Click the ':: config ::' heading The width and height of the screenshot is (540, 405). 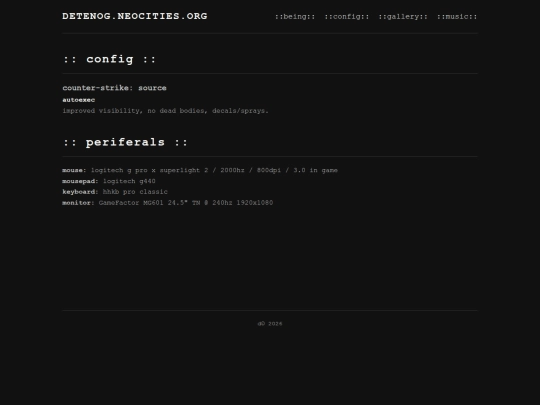tap(110, 59)
